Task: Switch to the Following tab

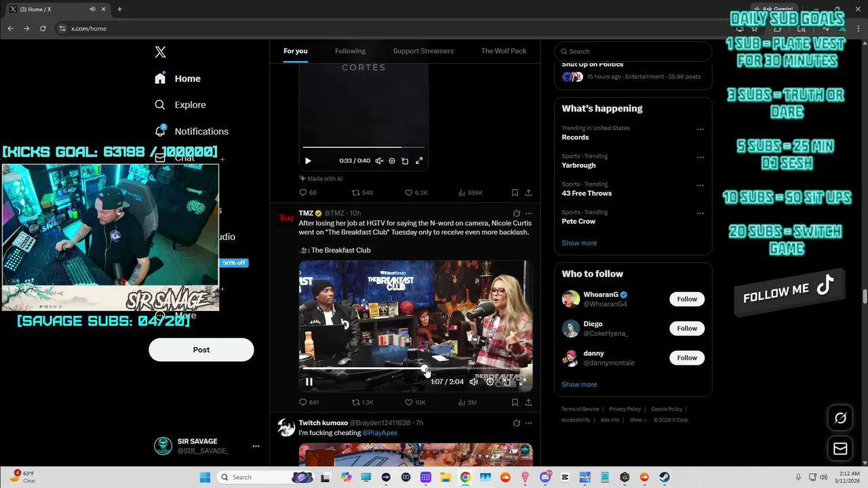Action: [x=350, y=51]
